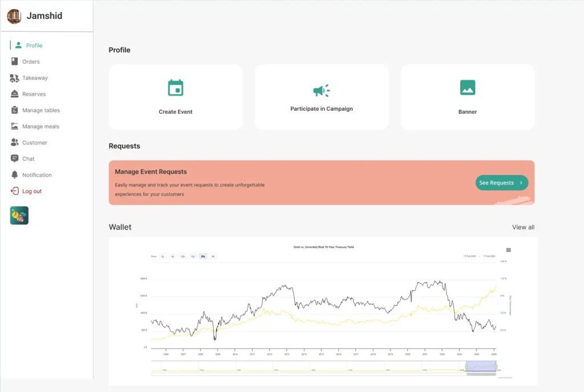
Task: Set chart zoom to 15y
Action: 193,256
